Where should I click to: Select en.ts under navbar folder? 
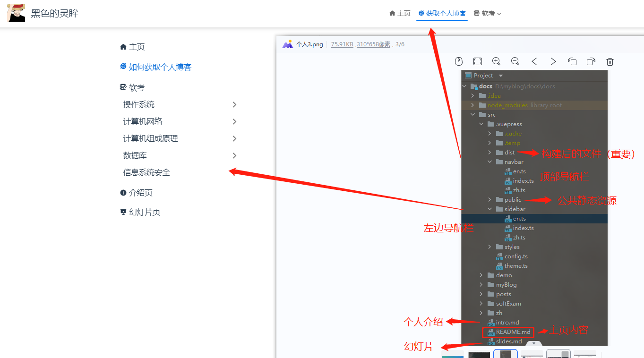pos(515,171)
